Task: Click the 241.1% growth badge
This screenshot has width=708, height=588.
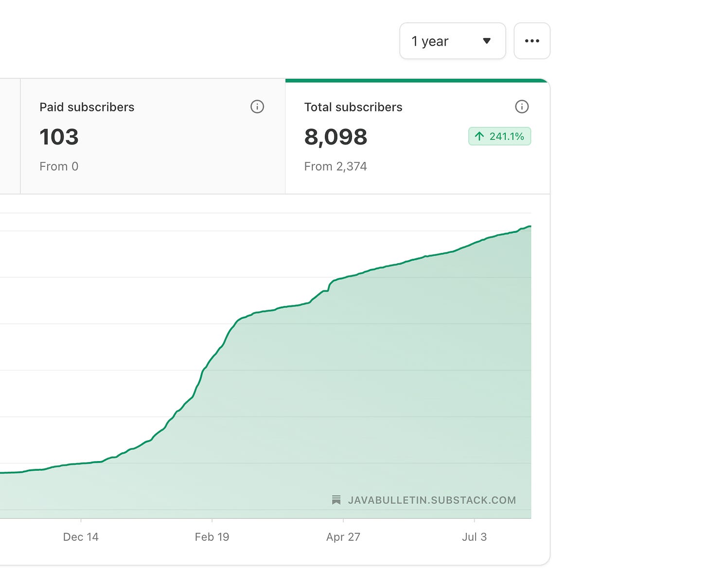Action: point(499,136)
